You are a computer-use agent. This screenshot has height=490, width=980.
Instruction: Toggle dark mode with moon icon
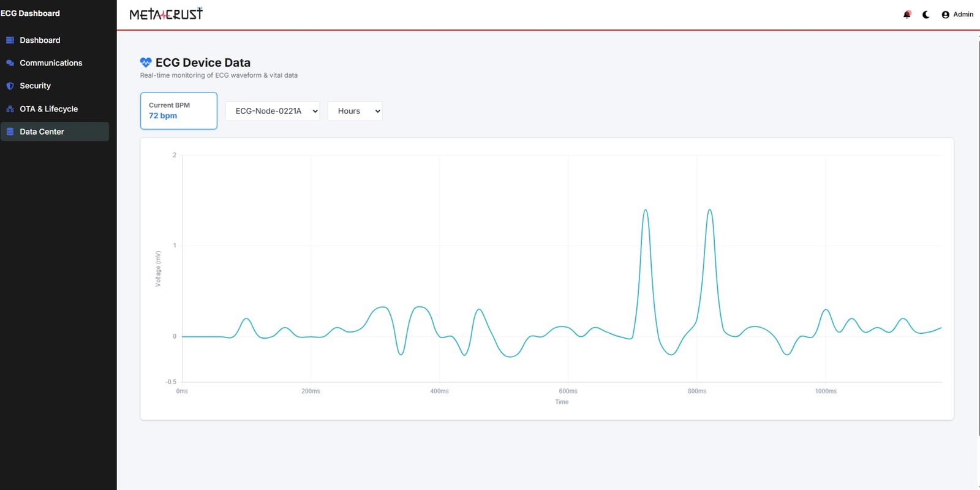[x=926, y=15]
